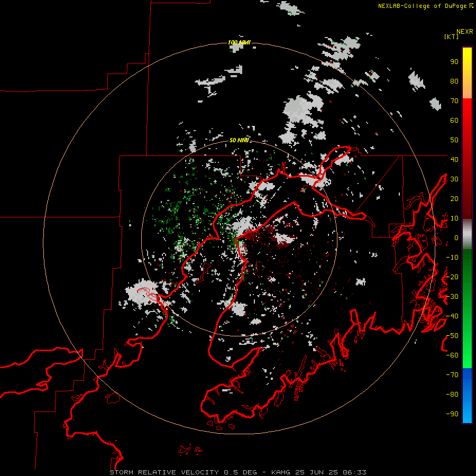Select the -80 value on velocity scale

pos(452,395)
